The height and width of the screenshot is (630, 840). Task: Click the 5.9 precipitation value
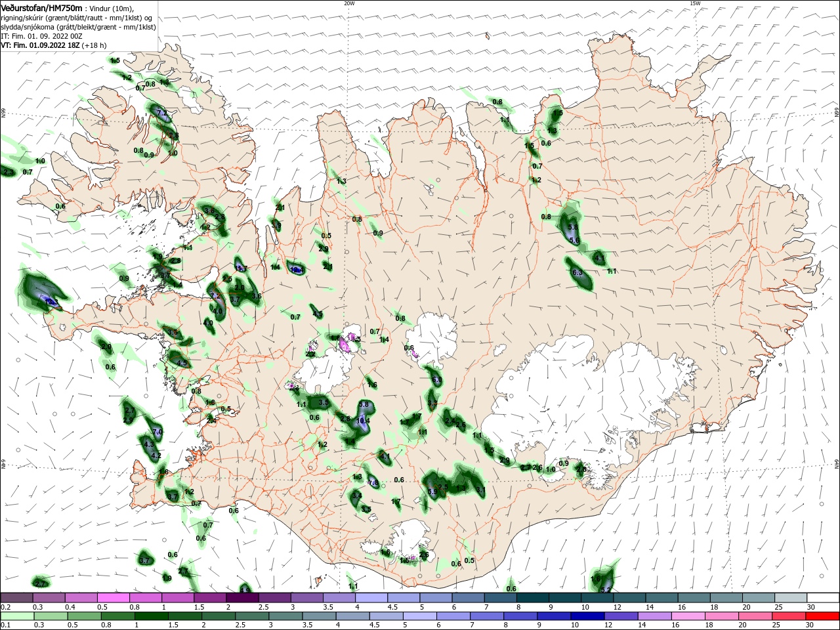[x=432, y=491]
